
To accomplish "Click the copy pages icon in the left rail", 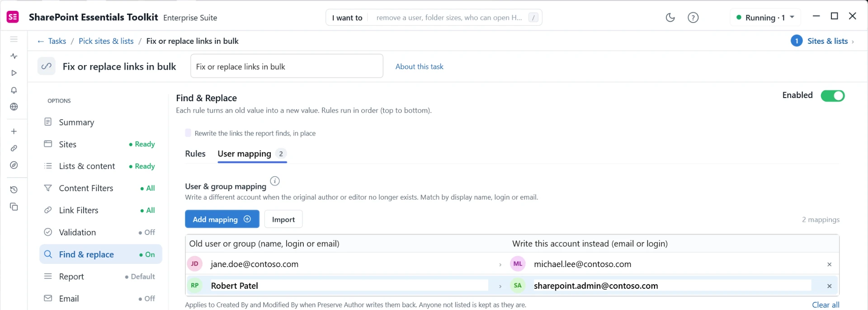I will tap(14, 207).
